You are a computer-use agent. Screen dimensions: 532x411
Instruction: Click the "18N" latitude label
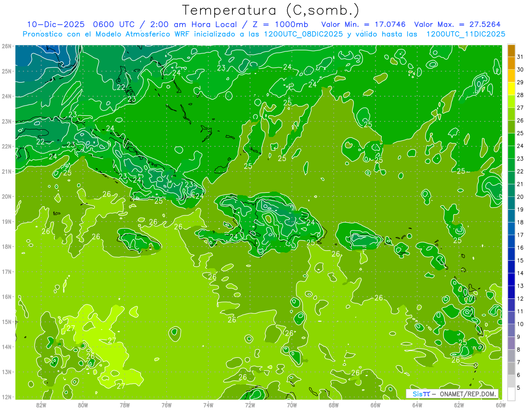(7, 246)
